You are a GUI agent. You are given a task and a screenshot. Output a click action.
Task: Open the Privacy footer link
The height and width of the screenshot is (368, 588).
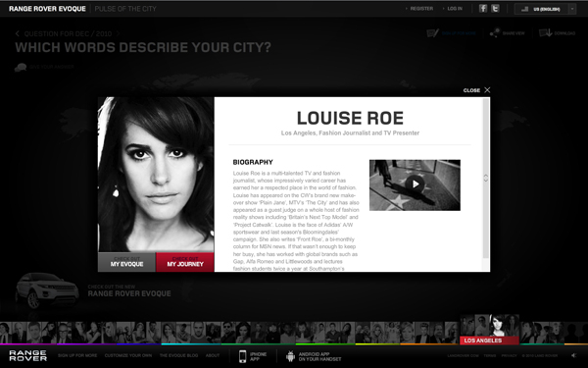click(x=509, y=355)
